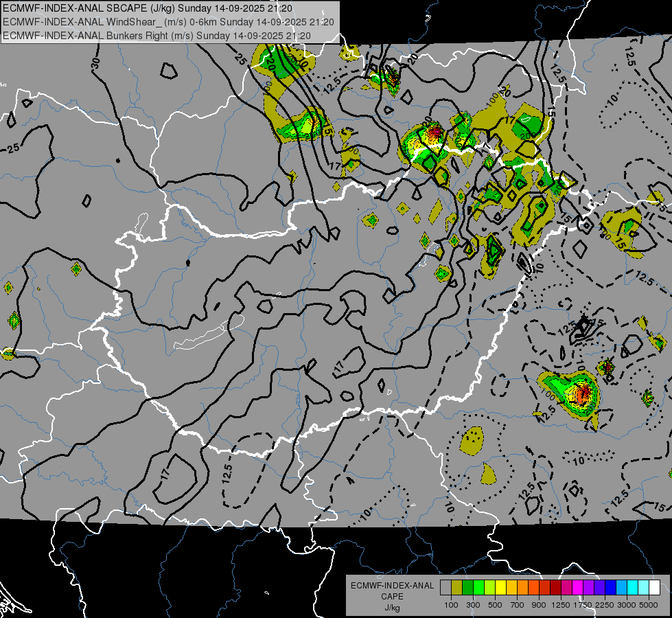
Task: Select the white swatch at legend end
Action: point(655,588)
